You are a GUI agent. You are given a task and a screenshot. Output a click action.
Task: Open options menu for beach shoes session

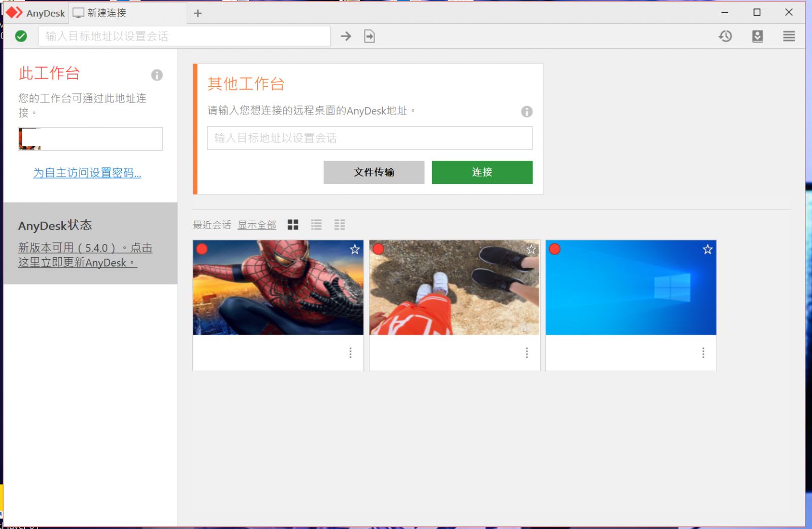point(527,353)
